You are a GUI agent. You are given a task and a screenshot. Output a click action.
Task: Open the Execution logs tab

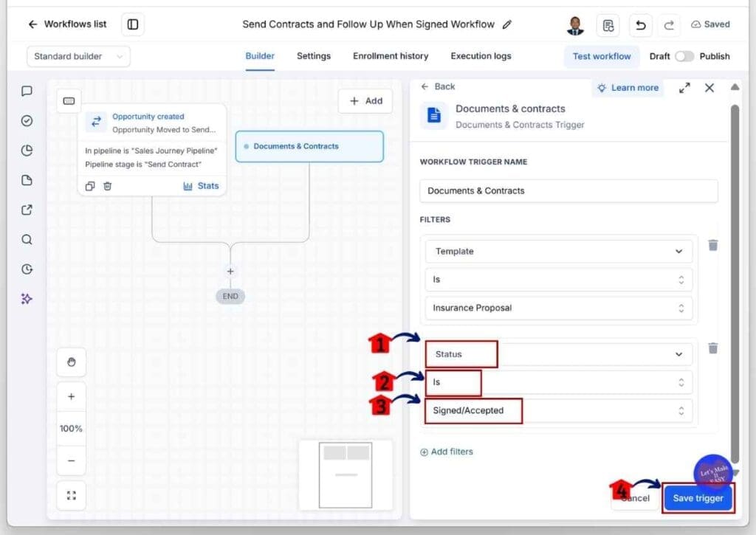pyautogui.click(x=481, y=56)
